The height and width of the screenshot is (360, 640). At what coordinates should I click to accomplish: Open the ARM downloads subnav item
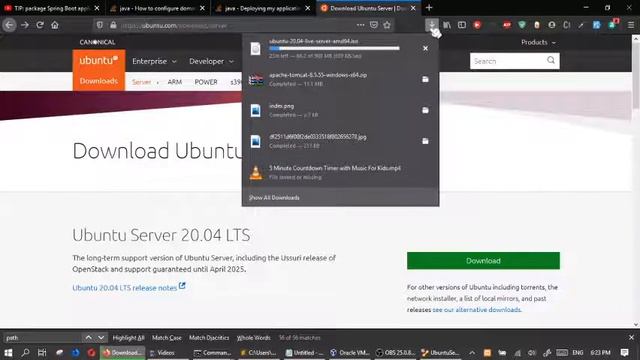(x=174, y=82)
